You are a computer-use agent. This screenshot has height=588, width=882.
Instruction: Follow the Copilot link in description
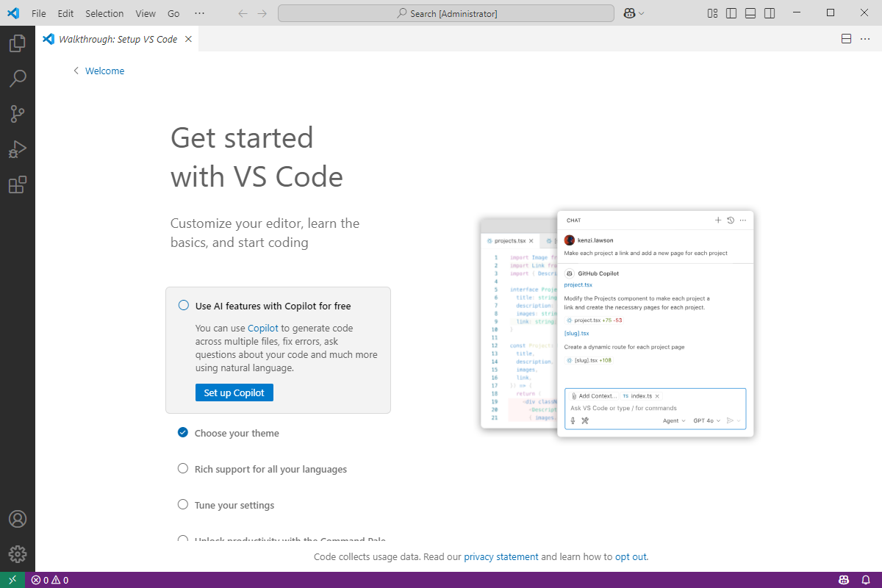pyautogui.click(x=263, y=328)
